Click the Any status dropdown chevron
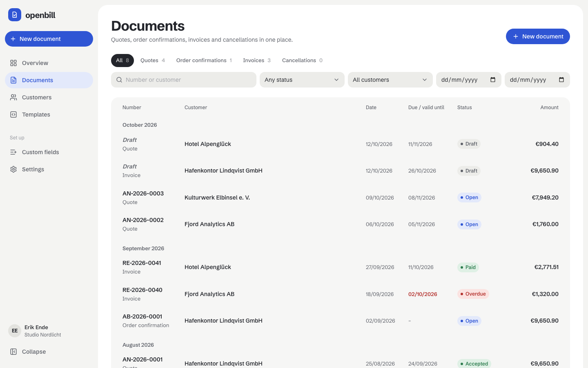The width and height of the screenshot is (588, 368). (336, 80)
